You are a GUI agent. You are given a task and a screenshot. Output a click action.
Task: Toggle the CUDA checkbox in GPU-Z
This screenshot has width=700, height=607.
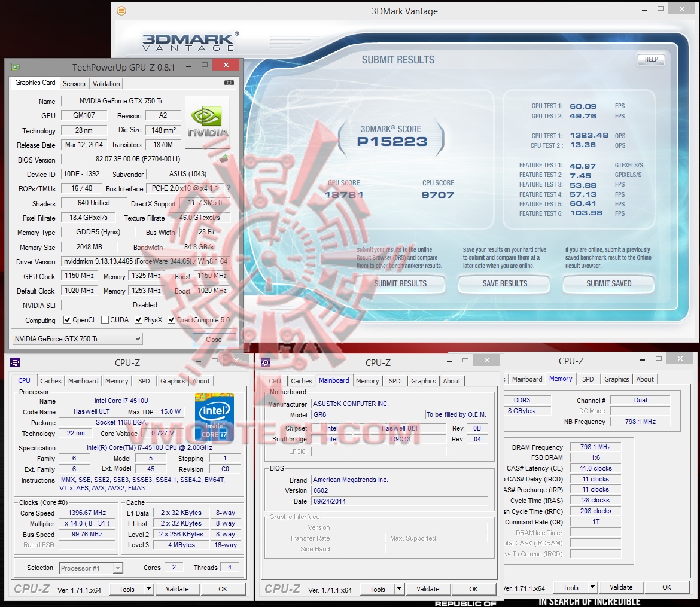(105, 319)
